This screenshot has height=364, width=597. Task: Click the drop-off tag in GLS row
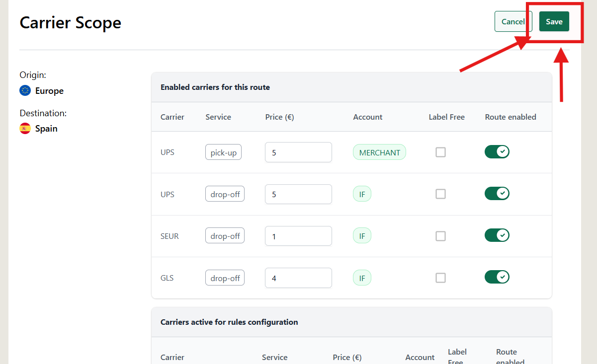[225, 278]
